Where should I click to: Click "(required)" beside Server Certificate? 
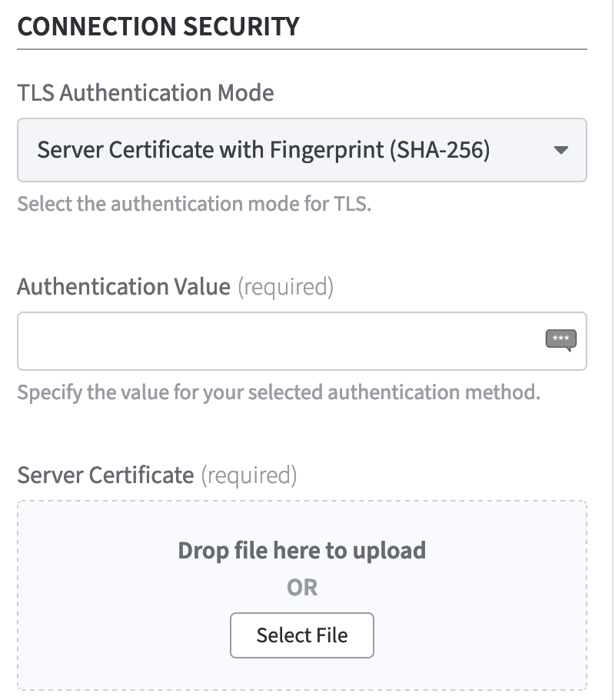[x=248, y=475]
